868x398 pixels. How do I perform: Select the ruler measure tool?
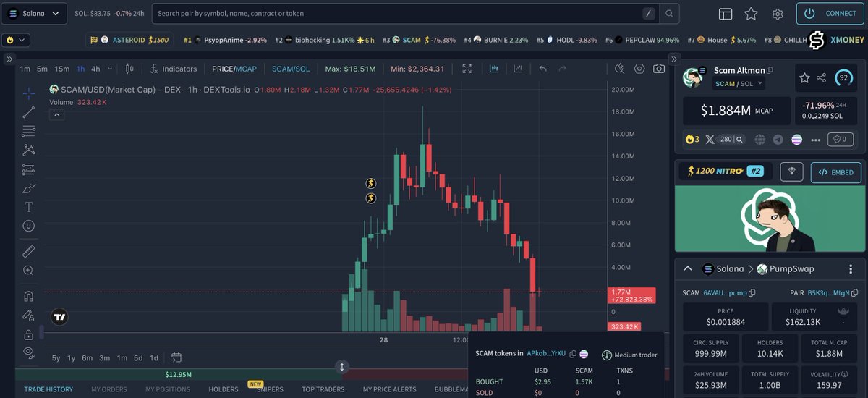tap(29, 251)
